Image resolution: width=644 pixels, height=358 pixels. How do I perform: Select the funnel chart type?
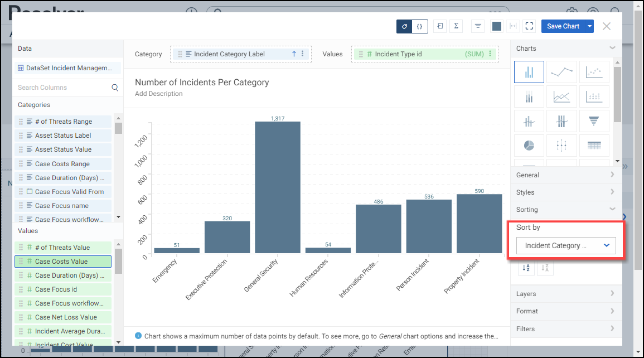coord(594,120)
